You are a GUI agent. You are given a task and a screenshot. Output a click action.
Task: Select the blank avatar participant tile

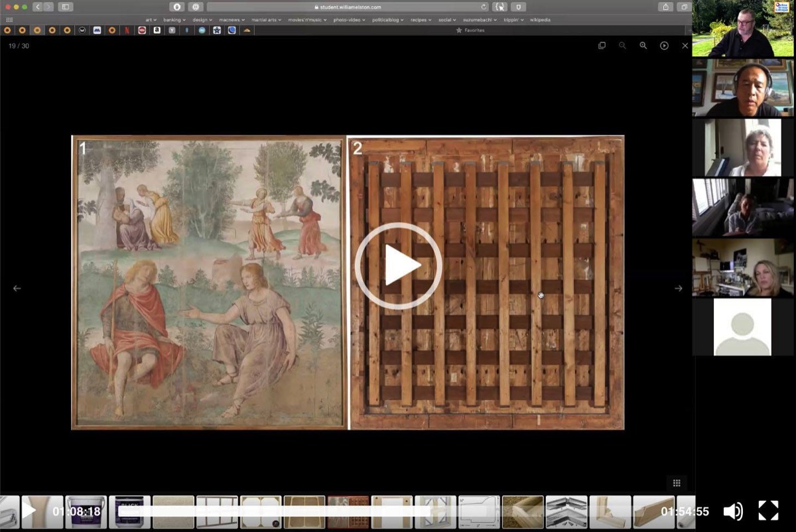click(x=743, y=327)
